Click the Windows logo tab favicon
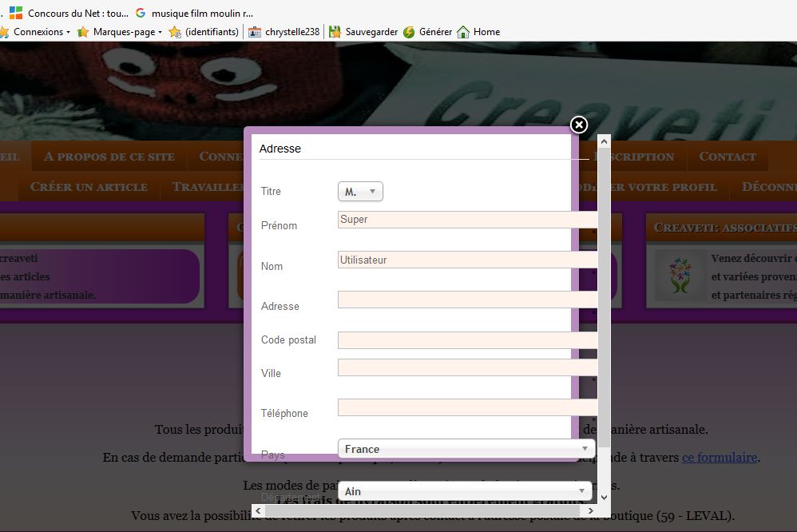797x532 pixels. [16, 14]
